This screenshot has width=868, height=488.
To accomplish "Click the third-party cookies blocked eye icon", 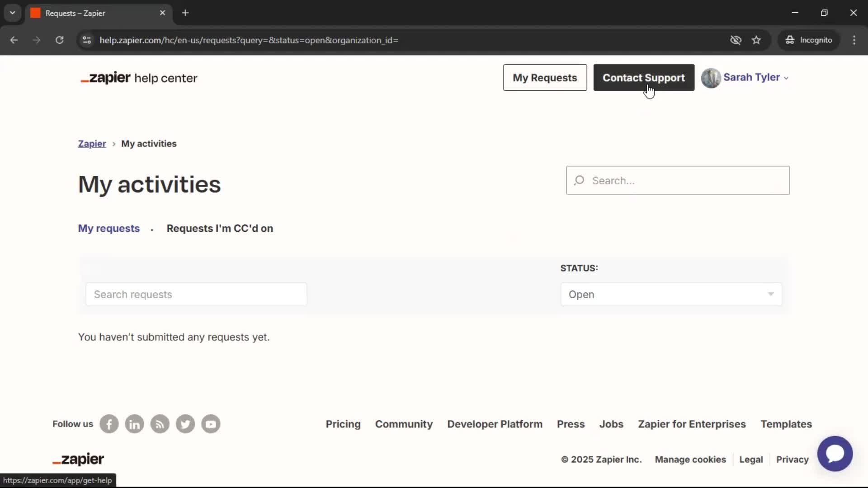I will tap(736, 40).
